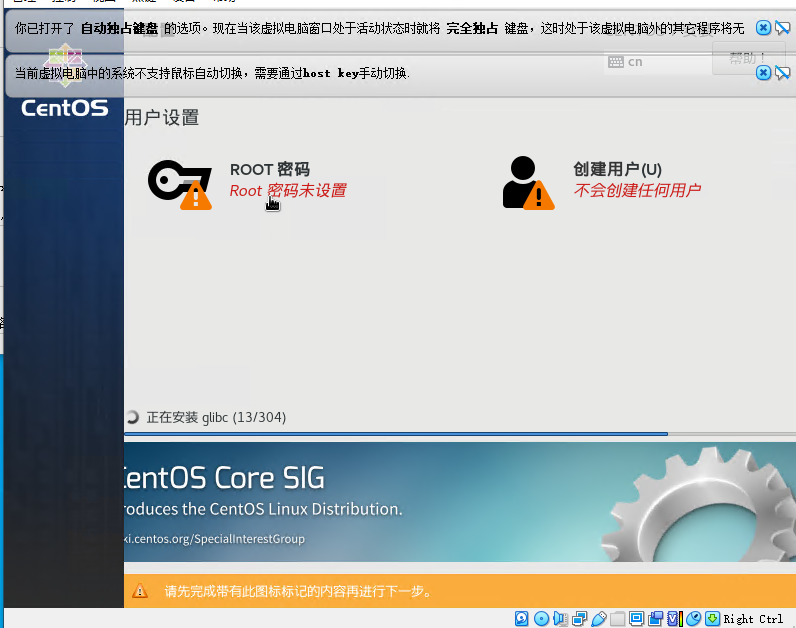Click the shared folders status icon

[x=617, y=618]
